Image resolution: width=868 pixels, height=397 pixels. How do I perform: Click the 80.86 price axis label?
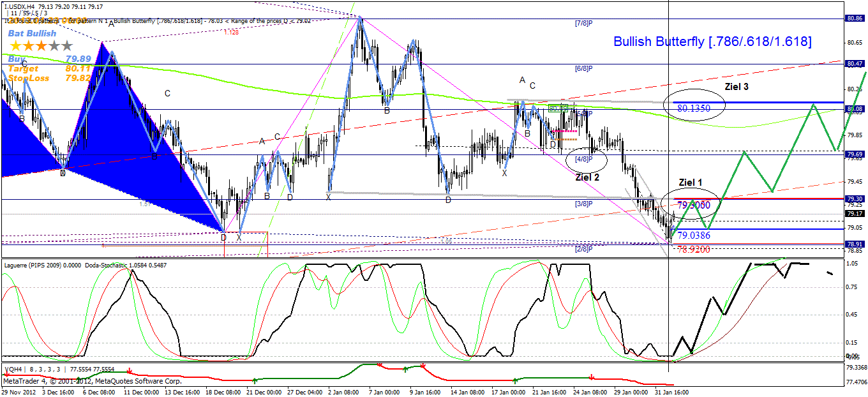click(x=855, y=19)
